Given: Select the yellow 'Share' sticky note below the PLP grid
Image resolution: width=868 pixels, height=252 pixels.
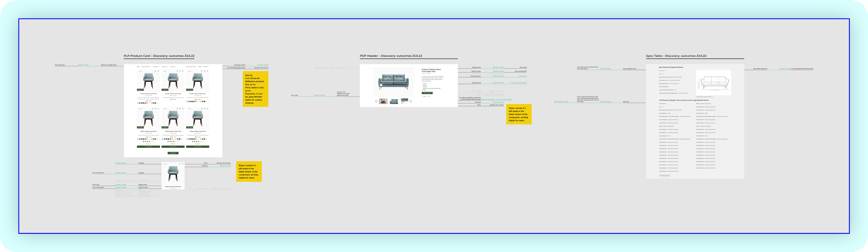Looking at the screenshot, I should tap(249, 171).
